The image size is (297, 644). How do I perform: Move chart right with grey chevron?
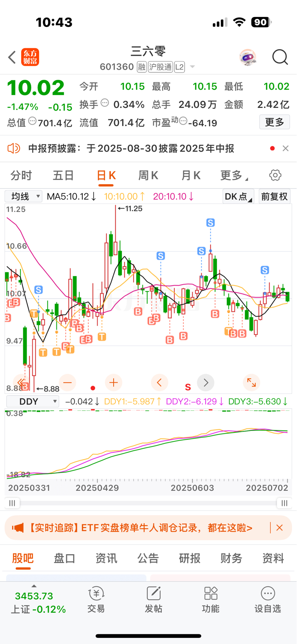click(205, 383)
